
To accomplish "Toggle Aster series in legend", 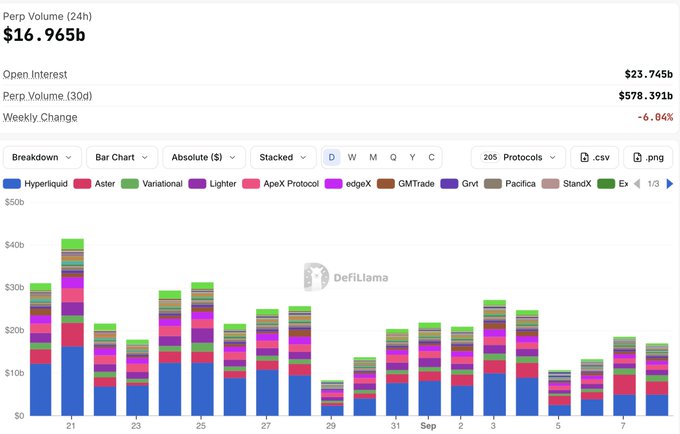I will pyautogui.click(x=95, y=184).
